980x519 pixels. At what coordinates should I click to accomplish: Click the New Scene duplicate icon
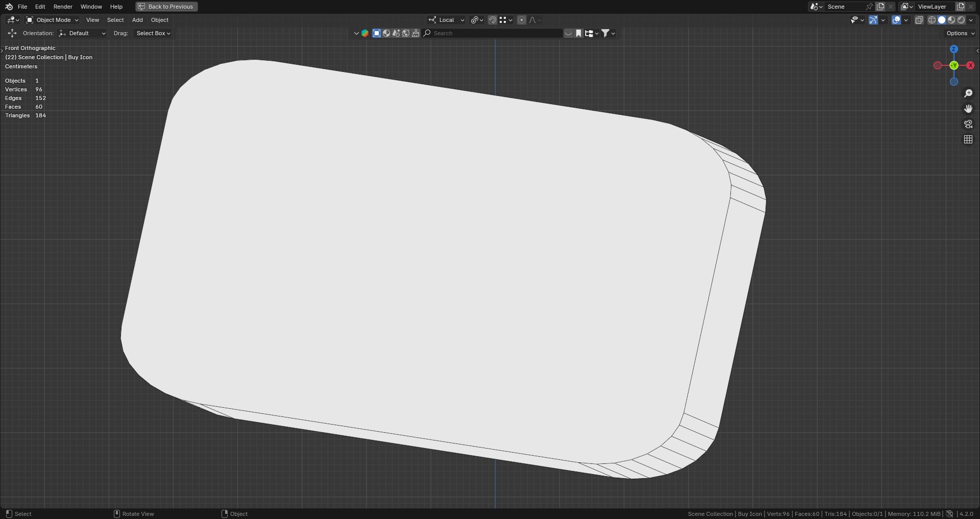[880, 7]
